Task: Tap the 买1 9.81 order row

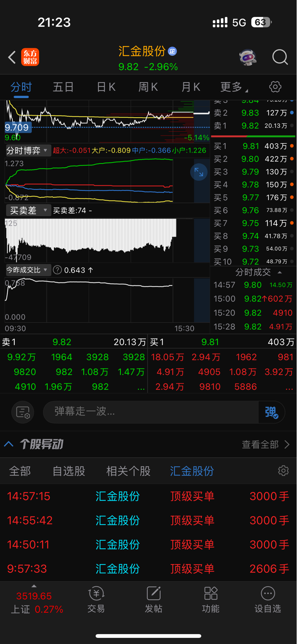Action: point(254,146)
